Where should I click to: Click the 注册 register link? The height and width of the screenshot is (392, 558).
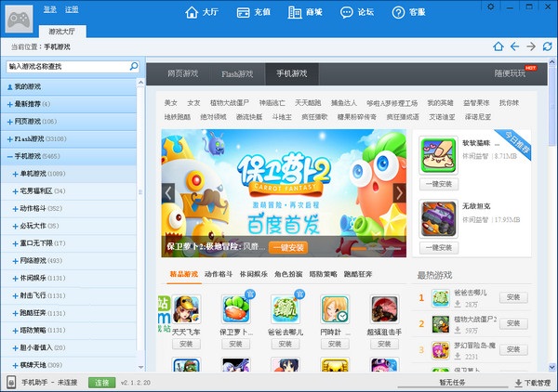[72, 9]
